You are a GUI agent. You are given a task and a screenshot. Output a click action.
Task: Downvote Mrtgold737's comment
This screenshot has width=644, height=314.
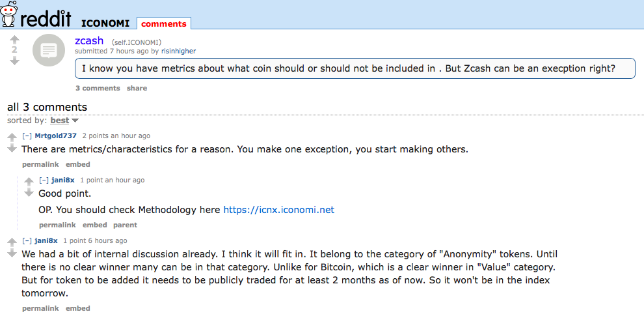coord(12,148)
